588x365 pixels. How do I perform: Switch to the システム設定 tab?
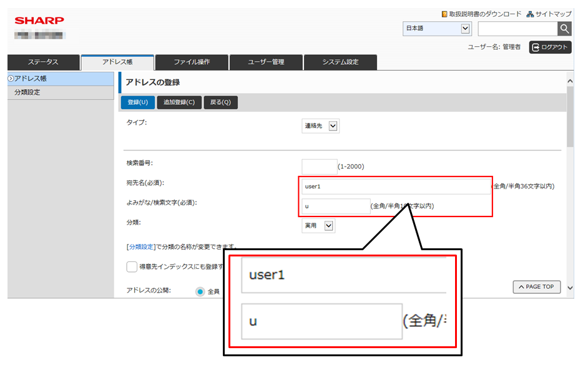coord(340,62)
